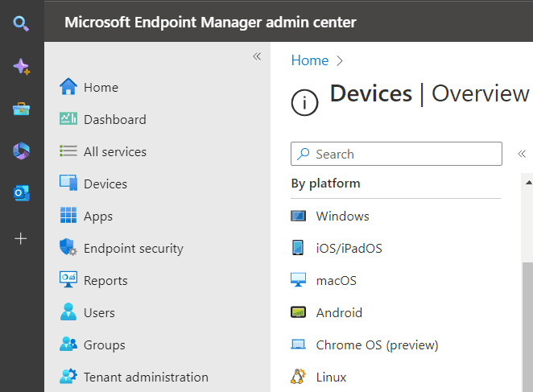
Task: Click the Android platform icon
Action: [299, 312]
